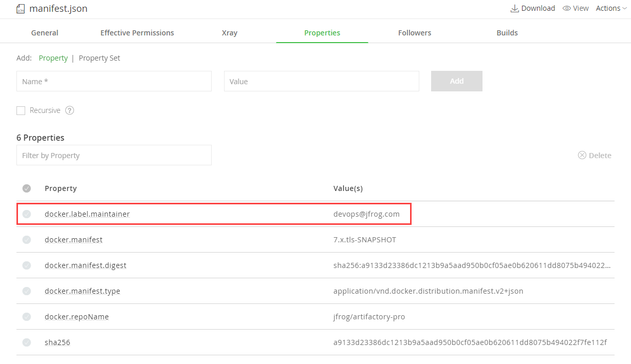Click the Delete icon above the properties table
Screen dimensions: 631x364
(x=582, y=155)
